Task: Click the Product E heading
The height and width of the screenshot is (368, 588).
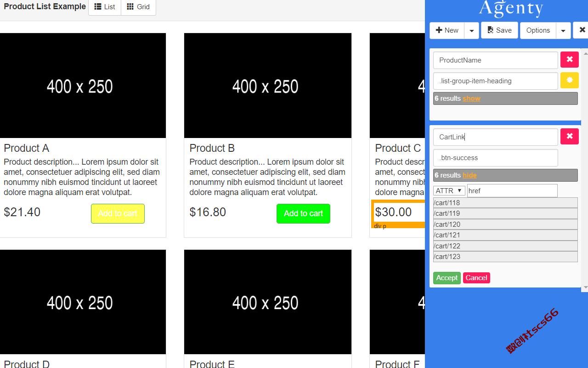Action: point(212,364)
